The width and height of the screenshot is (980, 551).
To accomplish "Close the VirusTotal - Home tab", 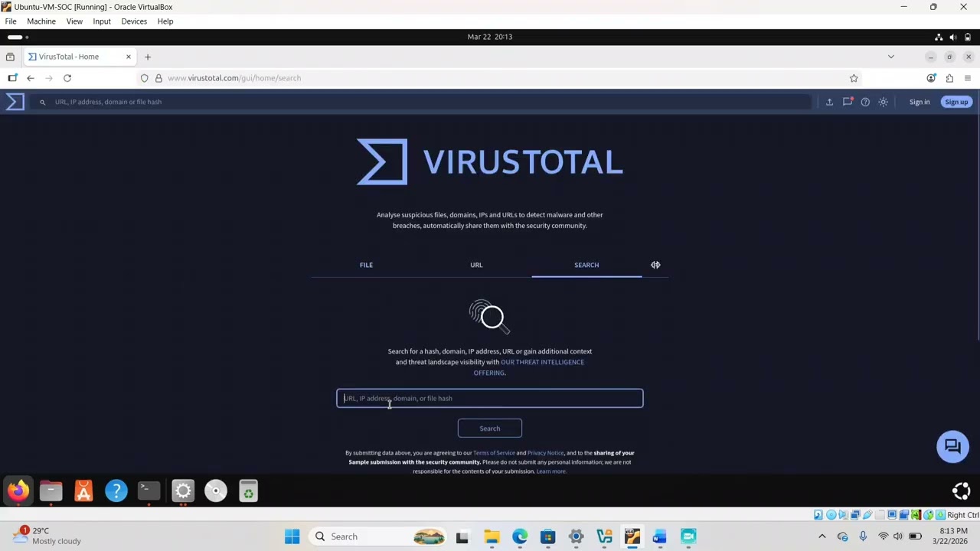I will 129,57.
